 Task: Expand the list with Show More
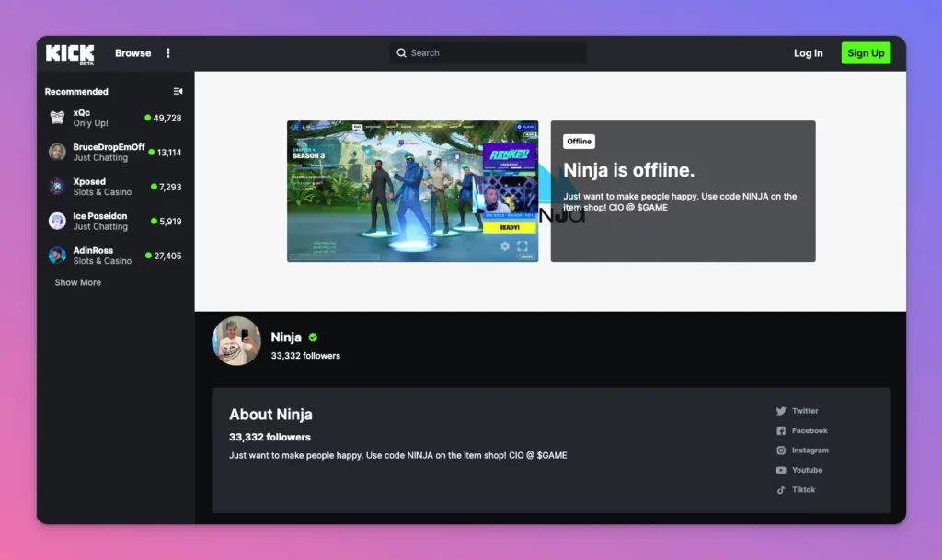[78, 282]
